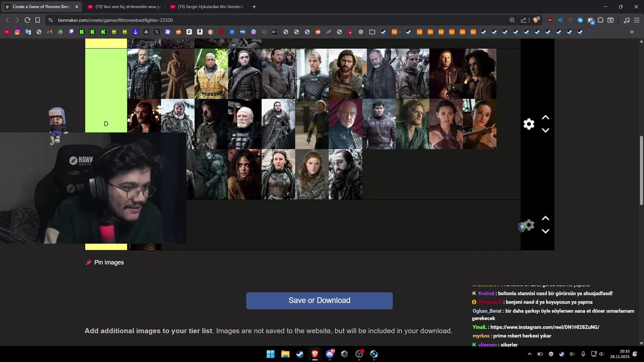Viewport: 644px width, 362px height.
Task: Click the music note media control icon
Action: coord(626,20)
